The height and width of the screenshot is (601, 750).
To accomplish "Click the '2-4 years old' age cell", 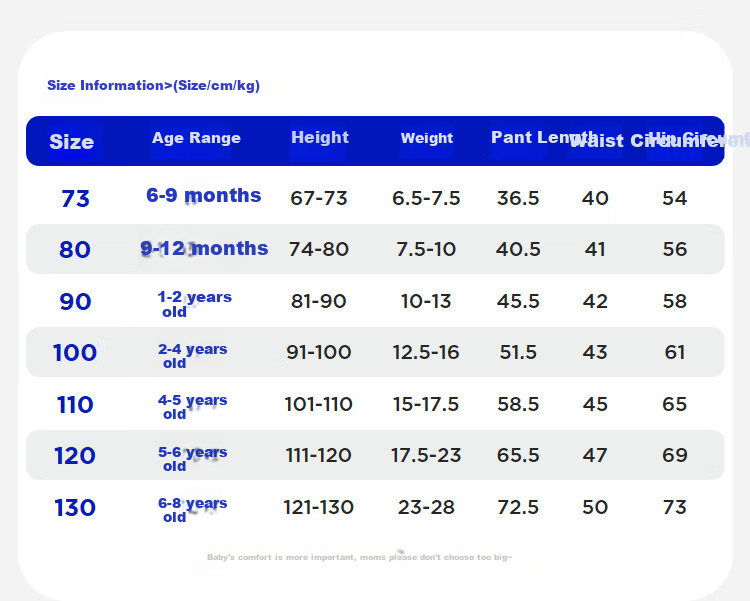I will coord(193,356).
